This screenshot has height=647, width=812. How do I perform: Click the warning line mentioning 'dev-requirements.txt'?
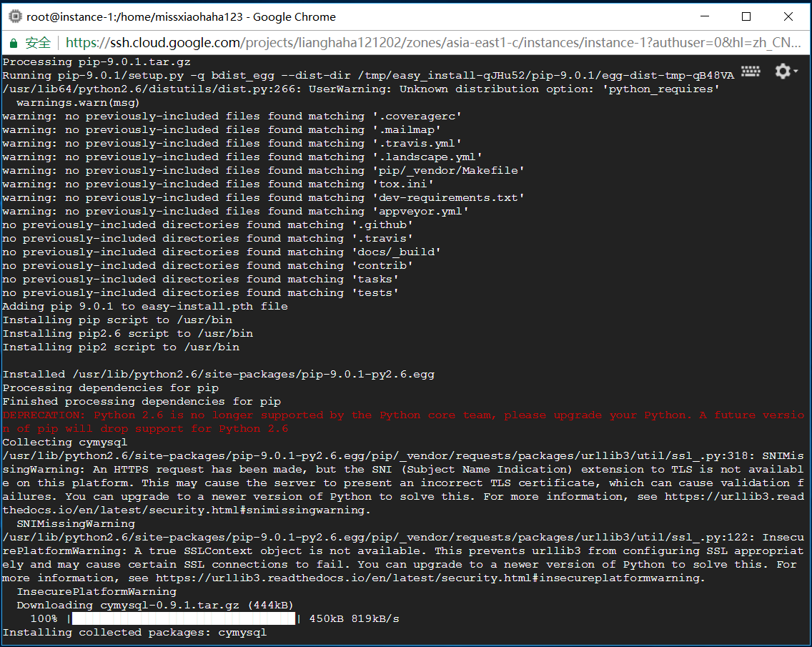click(264, 198)
